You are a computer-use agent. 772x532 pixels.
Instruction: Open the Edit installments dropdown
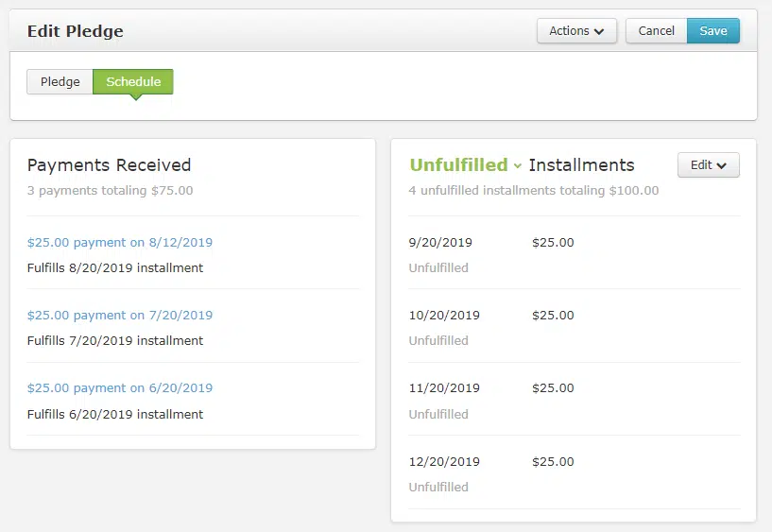click(708, 165)
